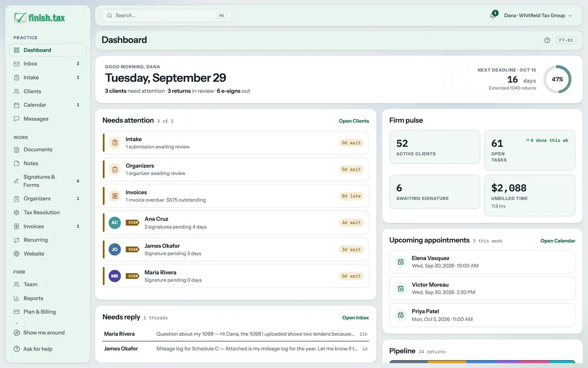Click the Ask for help question icon
588x368 pixels.
[x=16, y=349]
